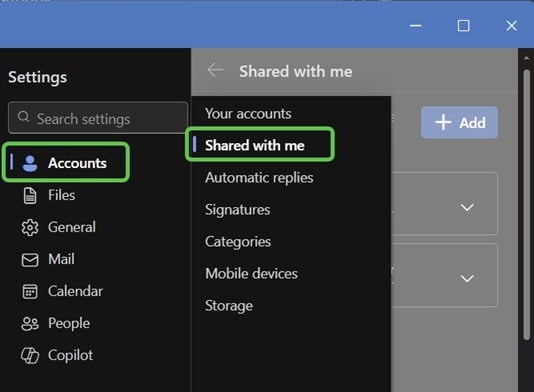Focus the Search settings field
This screenshot has height=392, width=534.
pyautogui.click(x=98, y=117)
